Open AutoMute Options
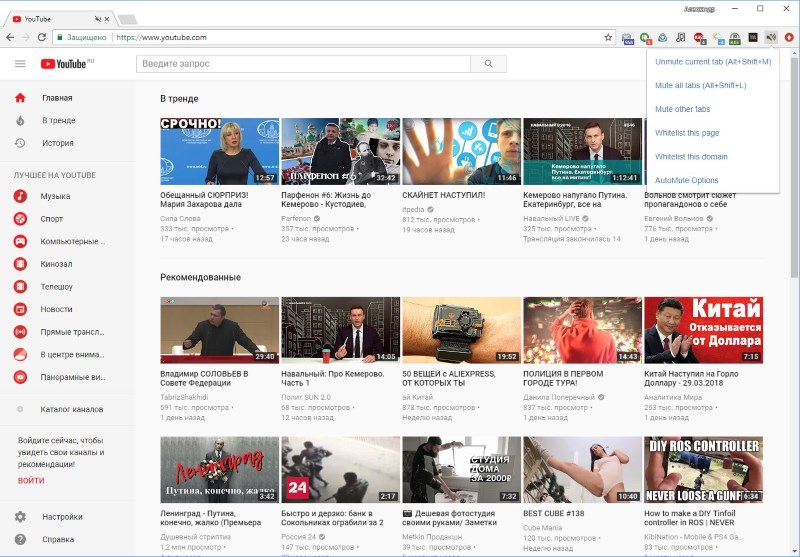The image size is (800, 557). coord(686,180)
